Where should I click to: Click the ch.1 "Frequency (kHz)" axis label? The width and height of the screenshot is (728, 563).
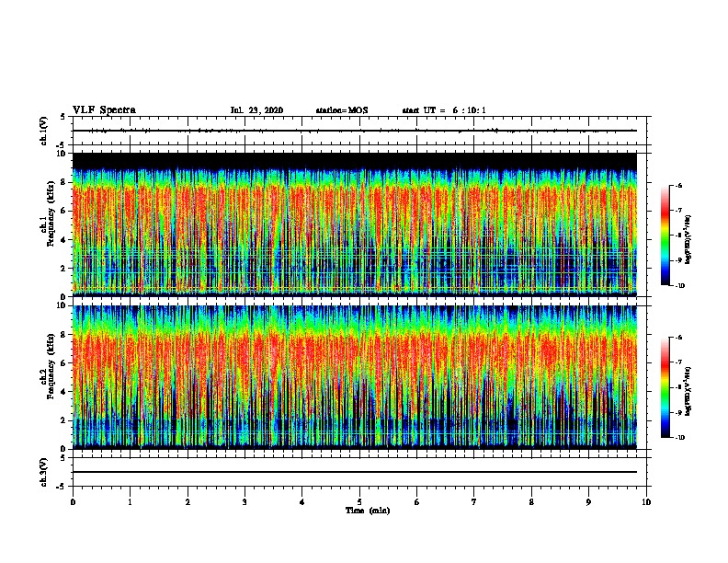(51, 213)
